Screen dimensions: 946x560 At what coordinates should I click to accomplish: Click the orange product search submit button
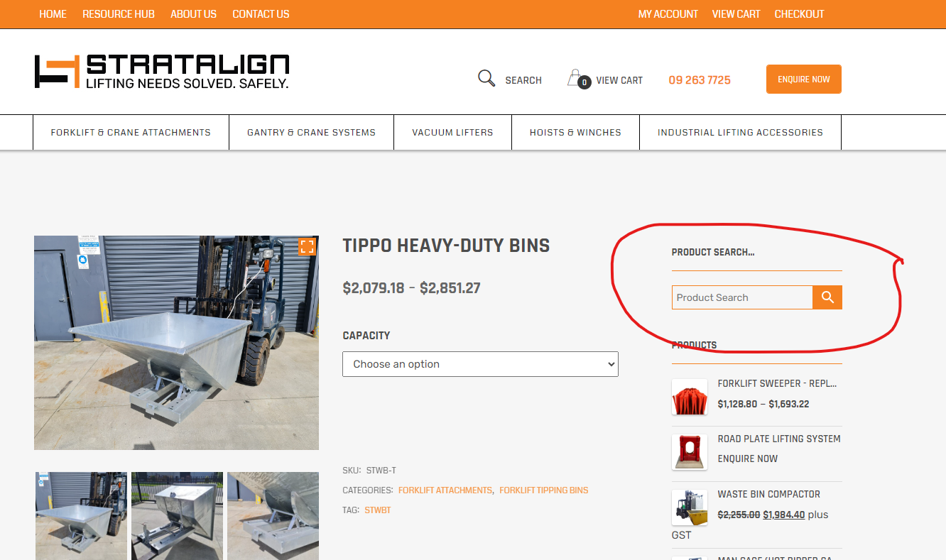tap(827, 297)
